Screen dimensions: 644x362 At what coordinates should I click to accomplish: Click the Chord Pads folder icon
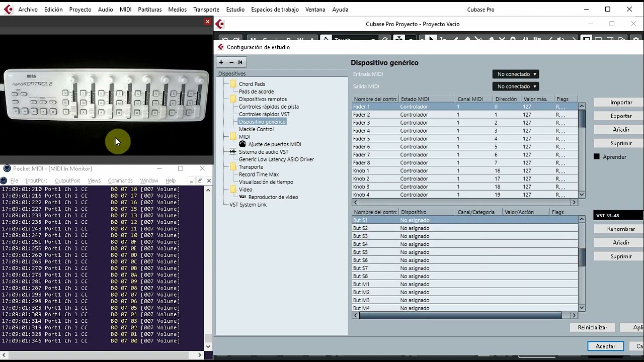point(233,84)
